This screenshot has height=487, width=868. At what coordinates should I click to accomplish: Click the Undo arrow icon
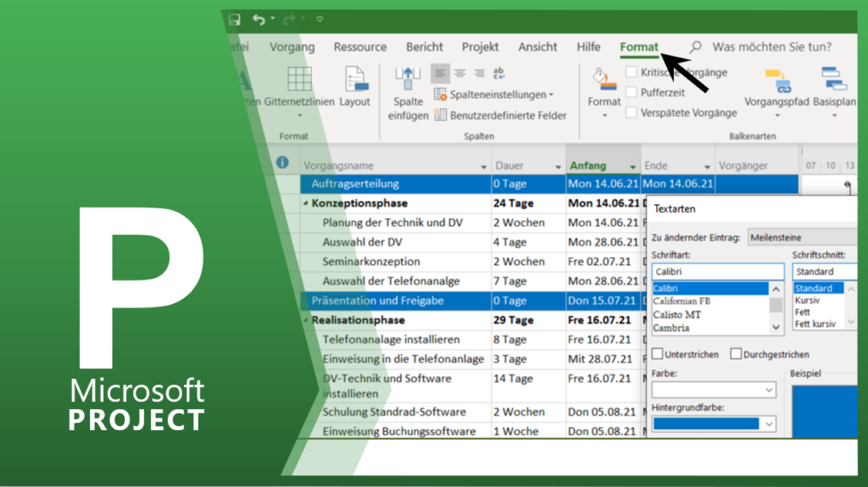tap(259, 19)
